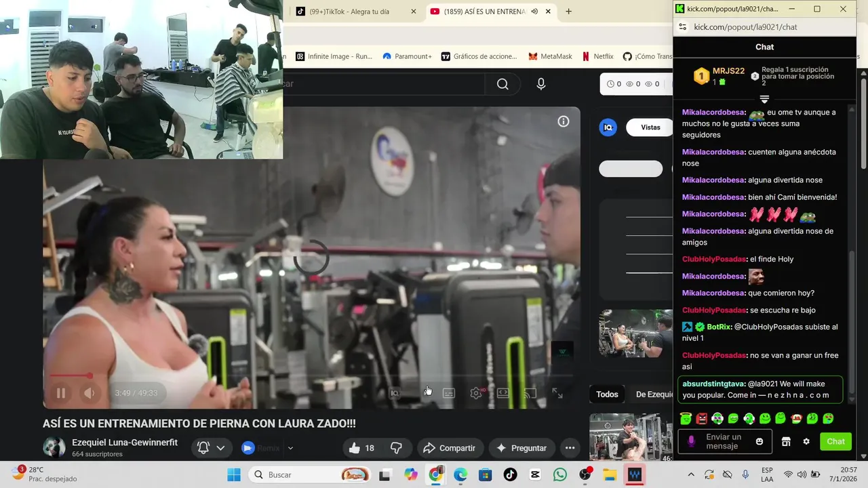Open site info in Kick popout address bar
This screenshot has height=488, width=868.
pos(683,27)
